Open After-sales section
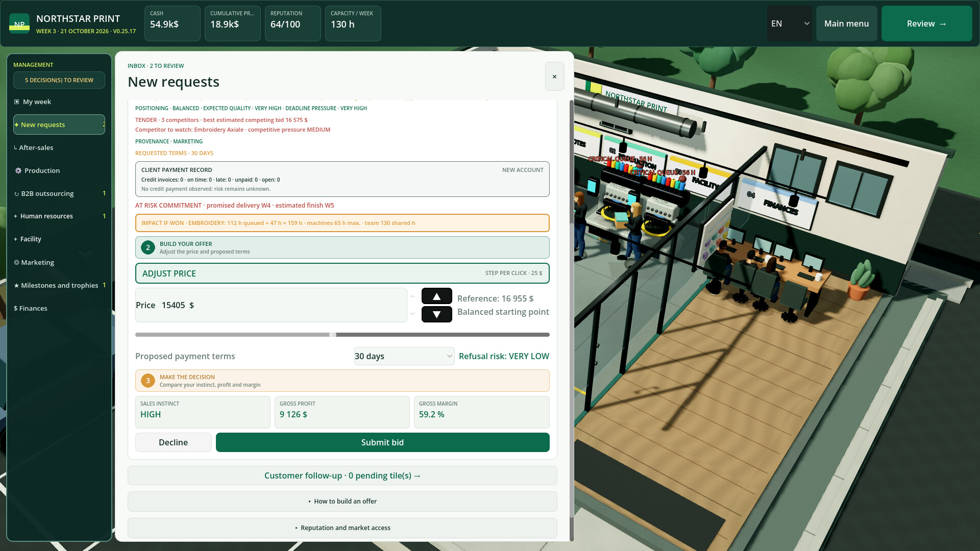Screen dimensions: 980x551 coord(59,147)
